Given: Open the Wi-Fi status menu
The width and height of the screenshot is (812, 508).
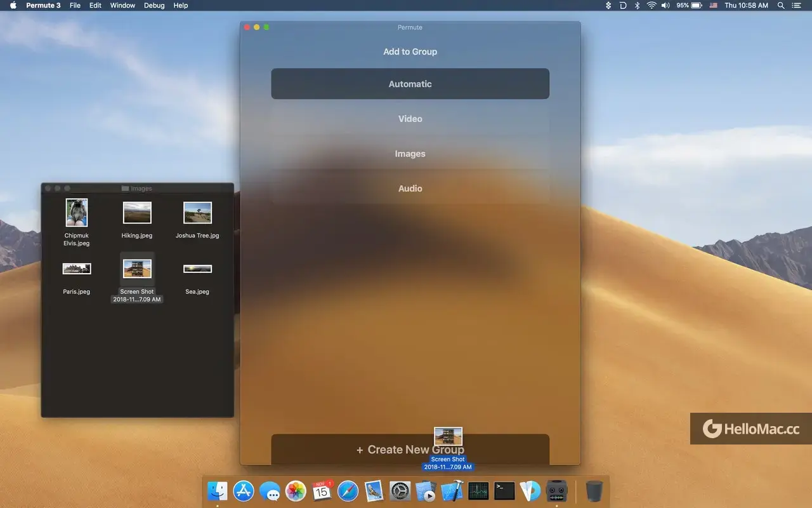Looking at the screenshot, I should [652, 5].
